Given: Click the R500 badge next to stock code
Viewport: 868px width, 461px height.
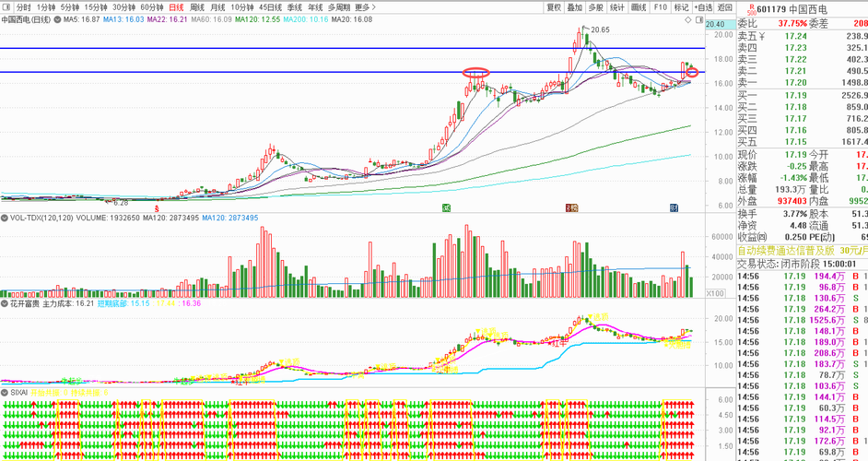Looking at the screenshot, I should coord(751,9).
